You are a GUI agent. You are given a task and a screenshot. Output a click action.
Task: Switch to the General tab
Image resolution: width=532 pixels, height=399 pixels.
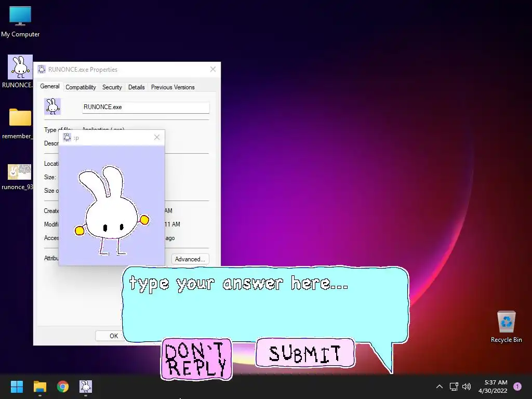coord(50,87)
